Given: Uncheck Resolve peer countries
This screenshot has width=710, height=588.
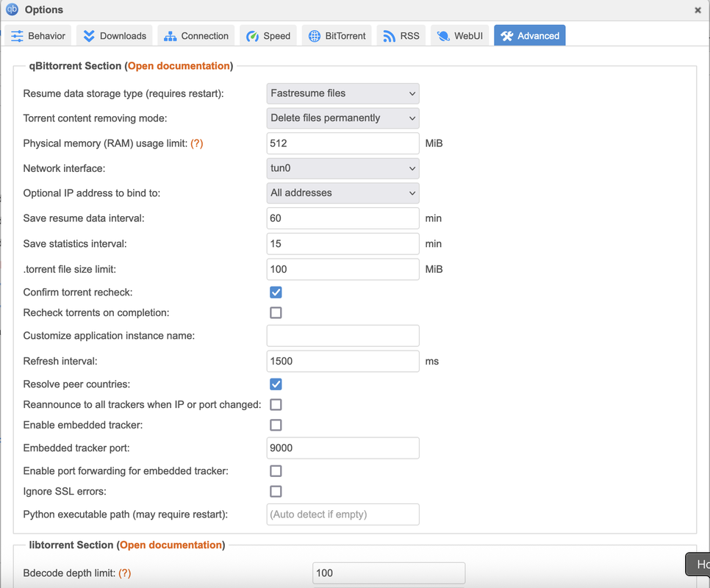Looking at the screenshot, I should tap(276, 384).
